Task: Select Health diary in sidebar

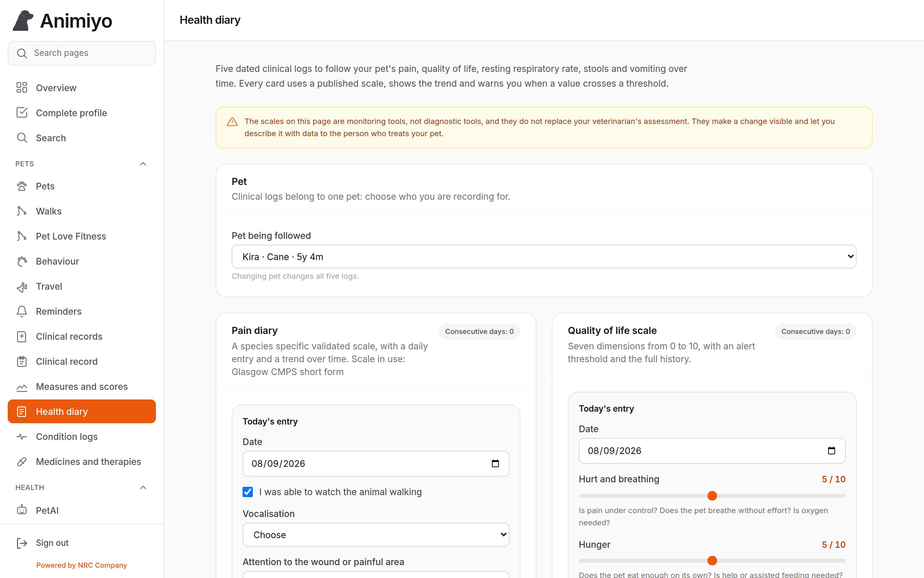Action: click(x=82, y=411)
